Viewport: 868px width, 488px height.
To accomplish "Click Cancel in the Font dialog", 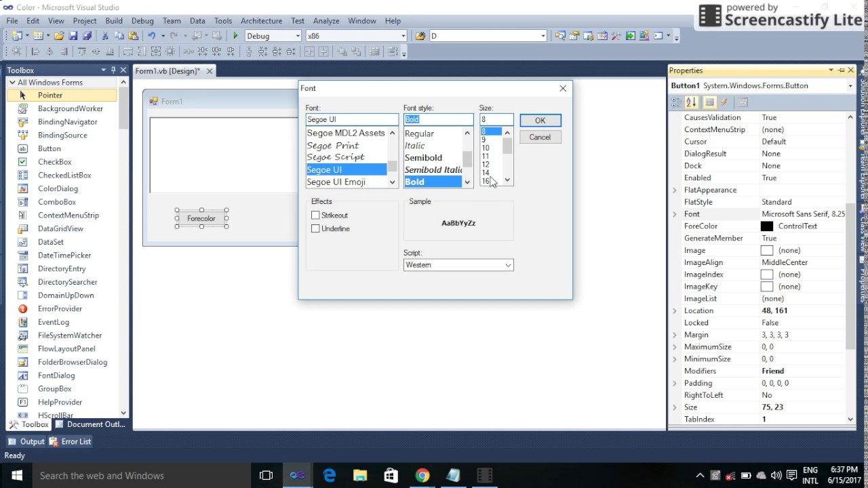I will (540, 137).
